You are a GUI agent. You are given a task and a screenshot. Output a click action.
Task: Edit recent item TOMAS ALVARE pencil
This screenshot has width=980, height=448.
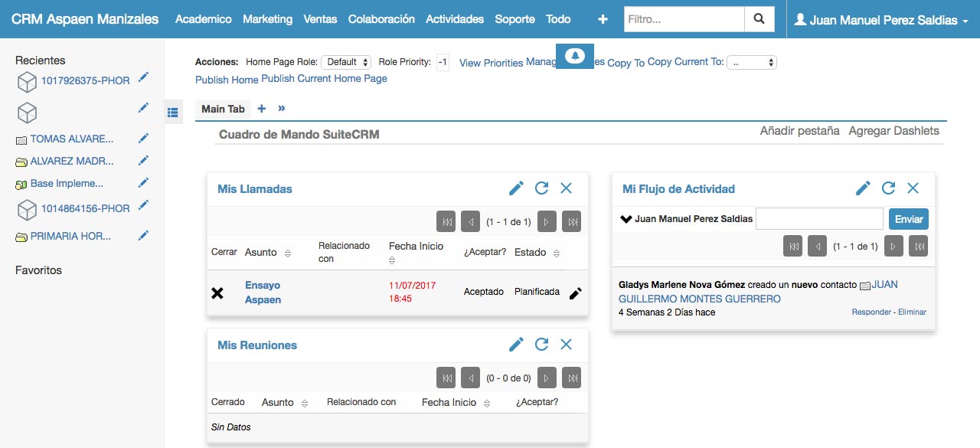click(143, 139)
